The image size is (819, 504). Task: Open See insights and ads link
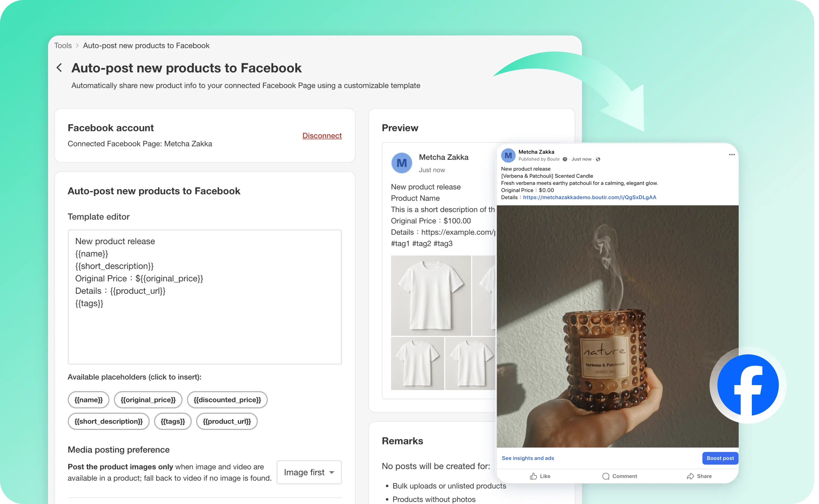click(528, 458)
